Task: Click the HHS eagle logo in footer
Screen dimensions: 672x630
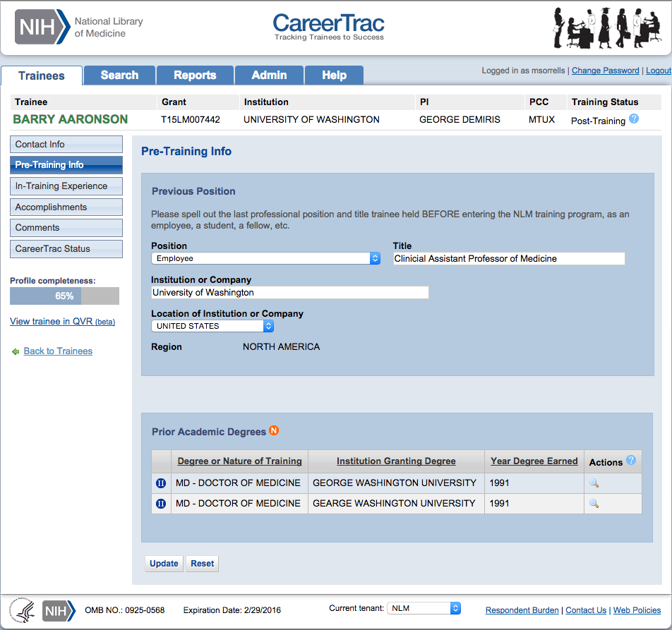Action: tap(23, 610)
